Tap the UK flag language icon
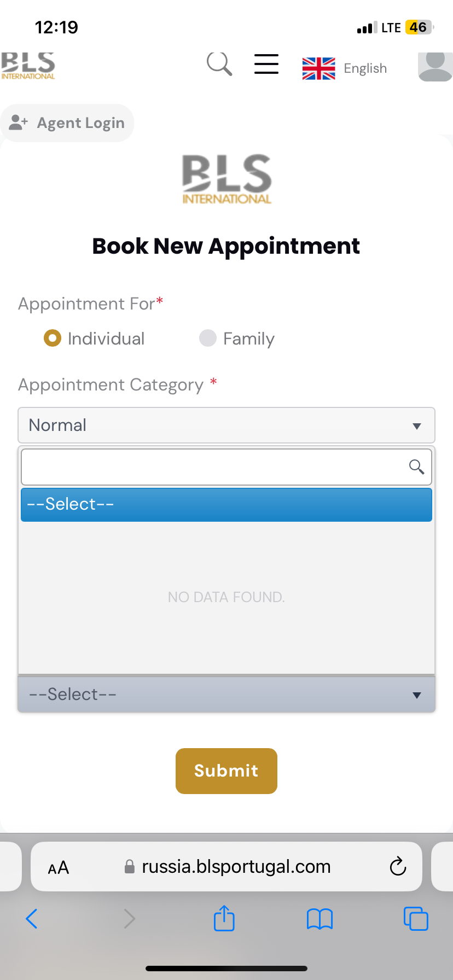 [318, 68]
